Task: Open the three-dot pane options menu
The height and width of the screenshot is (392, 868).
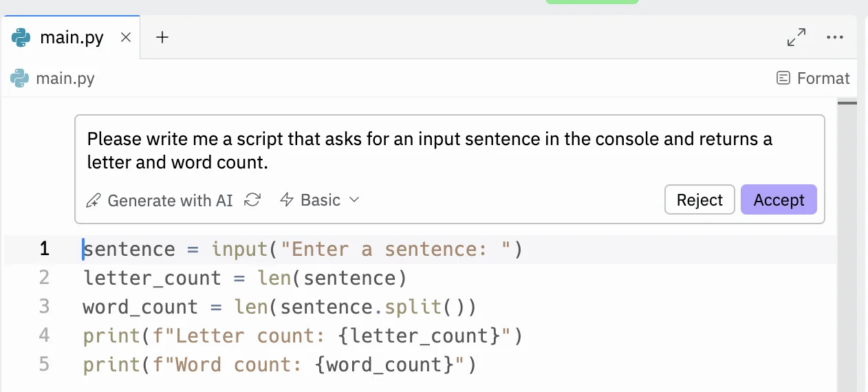Action: (835, 37)
